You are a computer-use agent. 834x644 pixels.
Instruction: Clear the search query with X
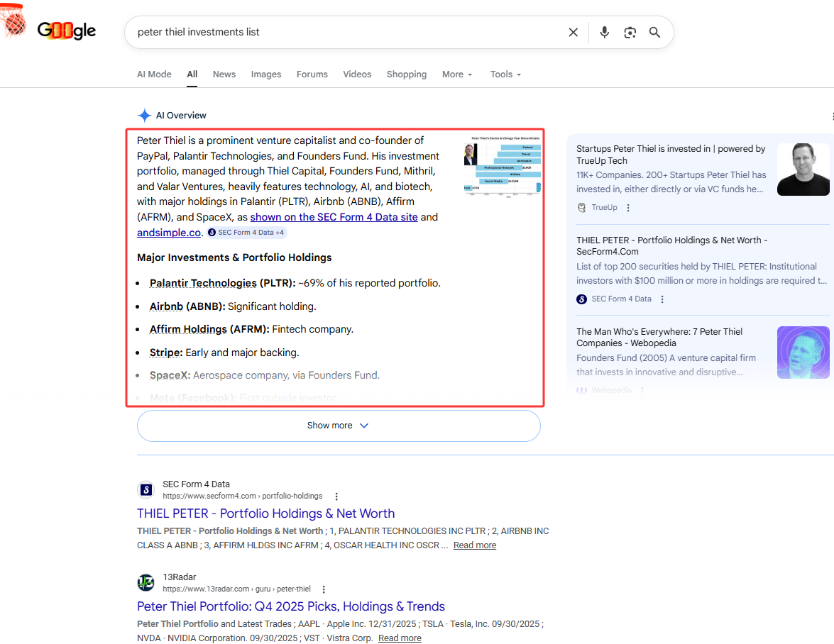tap(573, 33)
